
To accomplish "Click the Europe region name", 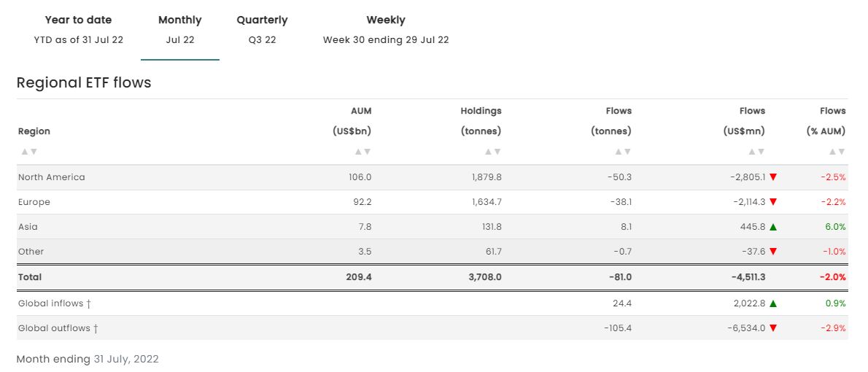I will click(34, 202).
